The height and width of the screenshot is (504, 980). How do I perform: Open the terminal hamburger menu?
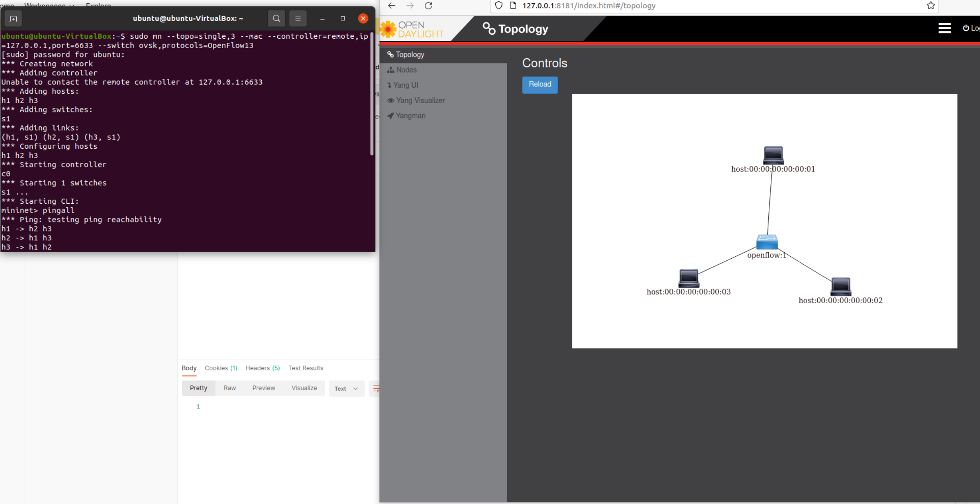298,18
